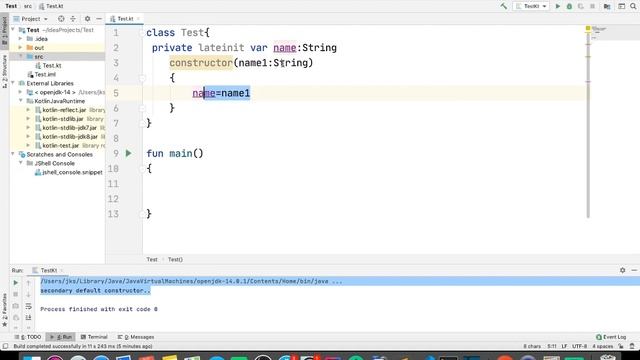Click src breadcrumb in navigation bar
This screenshot has width=640, height=360.
(28, 6)
